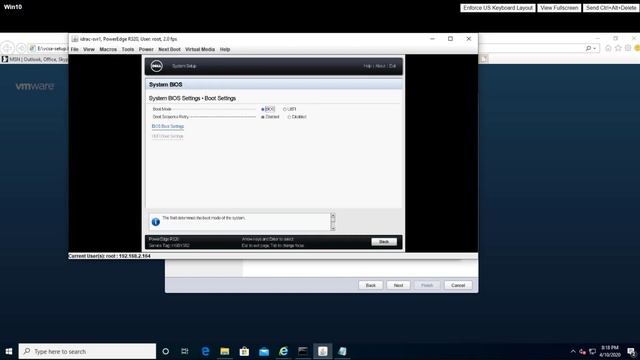The image size is (640, 360).
Task: Open the Action Center notifications icon
Action: [631, 351]
